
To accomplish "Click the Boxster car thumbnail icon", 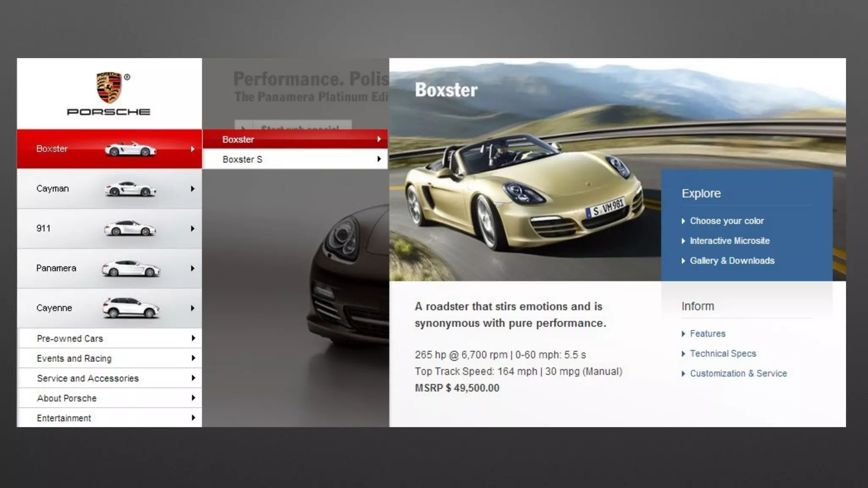I will [x=130, y=149].
